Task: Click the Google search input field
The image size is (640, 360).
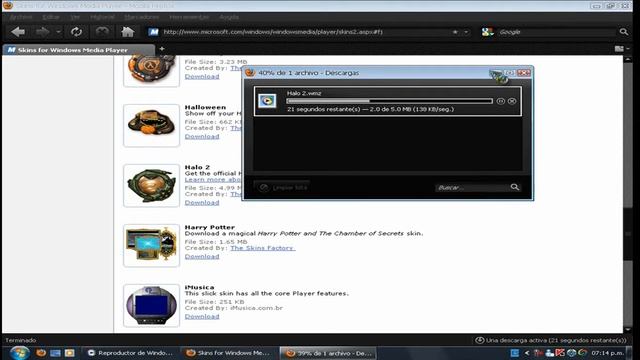Action: (x=557, y=32)
